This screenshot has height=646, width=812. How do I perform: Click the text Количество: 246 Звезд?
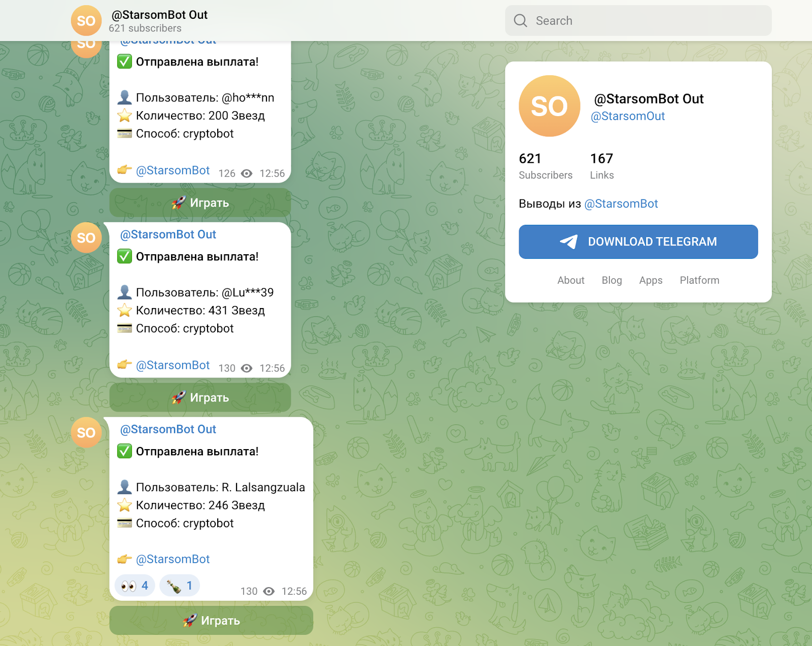[x=200, y=505]
